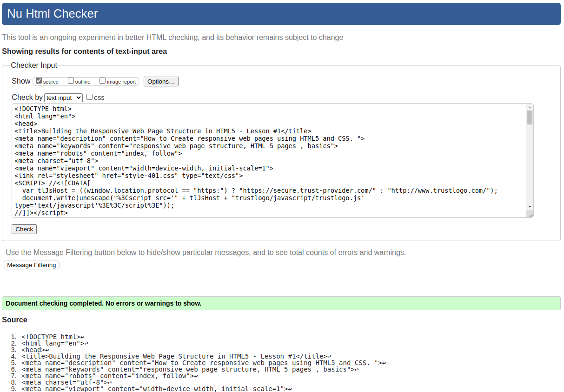Viewport: 564px width, 392px height.
Task: Open the Options… button
Action: click(x=161, y=81)
